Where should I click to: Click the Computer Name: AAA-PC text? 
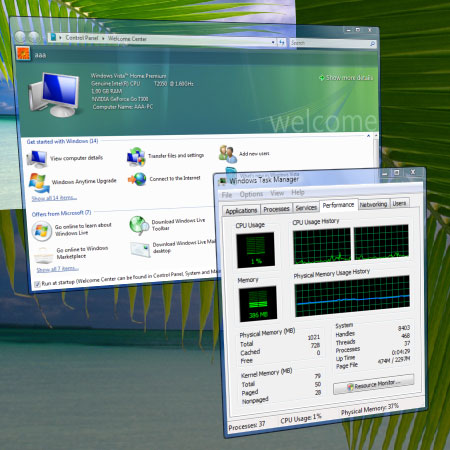click(x=122, y=107)
